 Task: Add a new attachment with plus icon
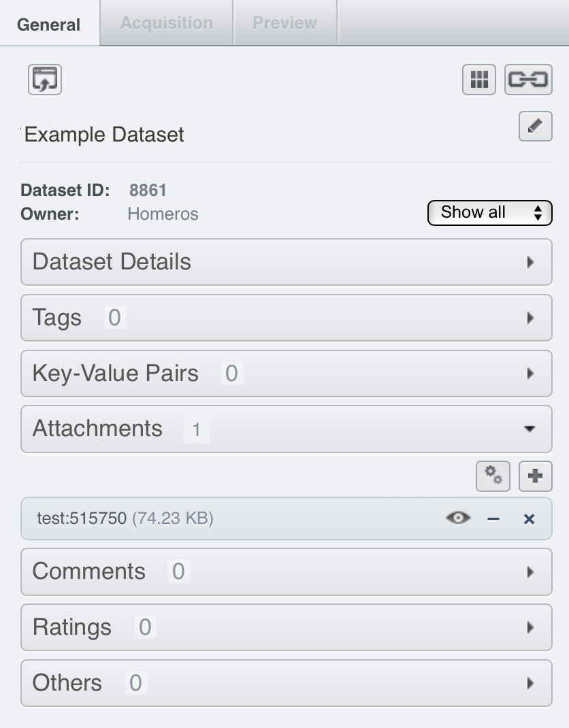click(x=535, y=476)
